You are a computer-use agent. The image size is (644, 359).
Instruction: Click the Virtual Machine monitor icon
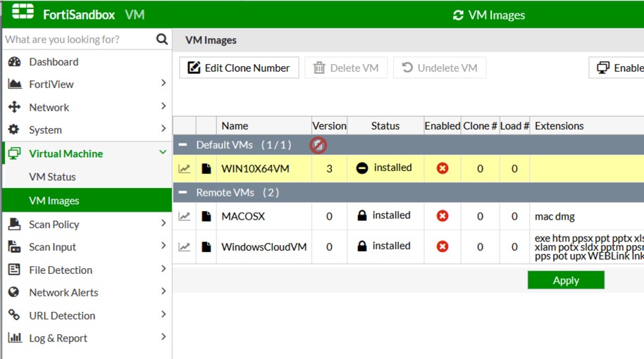(x=14, y=153)
